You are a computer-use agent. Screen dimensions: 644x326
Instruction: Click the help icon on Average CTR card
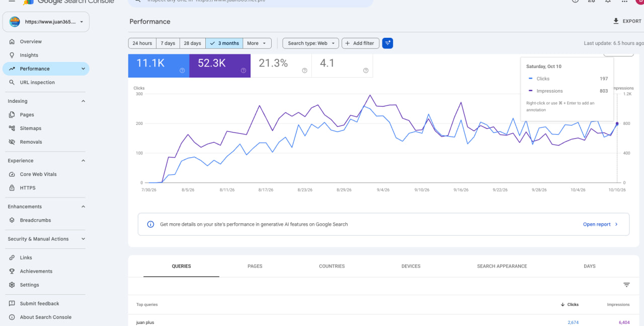click(304, 71)
